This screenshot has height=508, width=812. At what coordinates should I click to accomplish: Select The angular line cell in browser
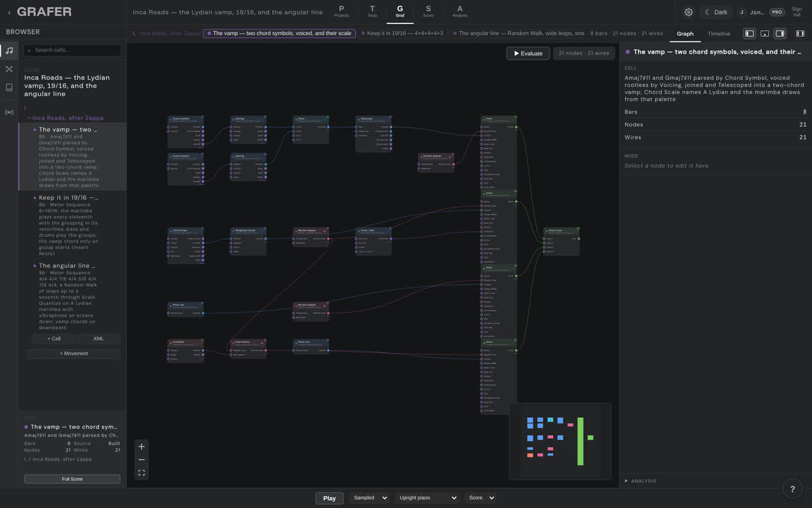[x=72, y=296]
